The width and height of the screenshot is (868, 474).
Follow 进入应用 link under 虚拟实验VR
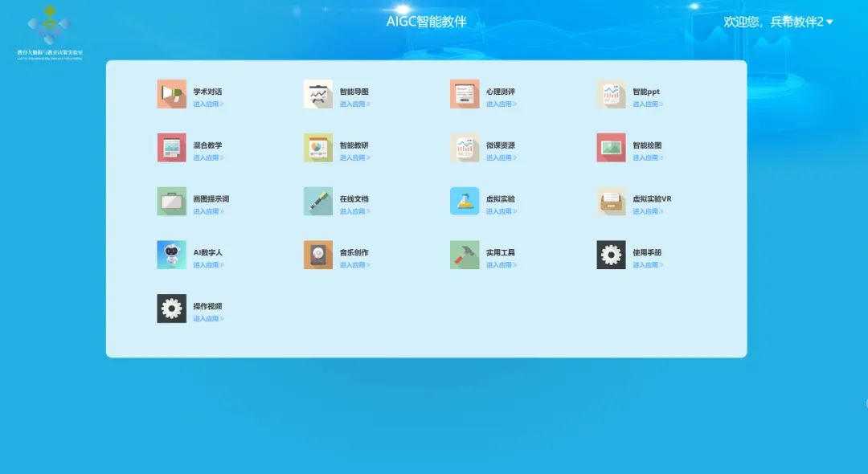pyautogui.click(x=647, y=212)
